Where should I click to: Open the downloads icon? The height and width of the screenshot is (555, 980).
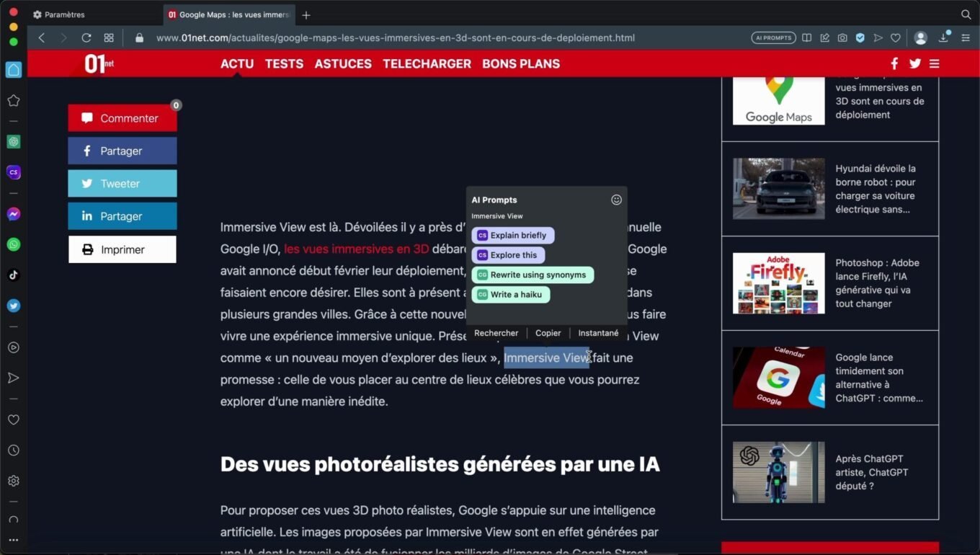point(943,37)
